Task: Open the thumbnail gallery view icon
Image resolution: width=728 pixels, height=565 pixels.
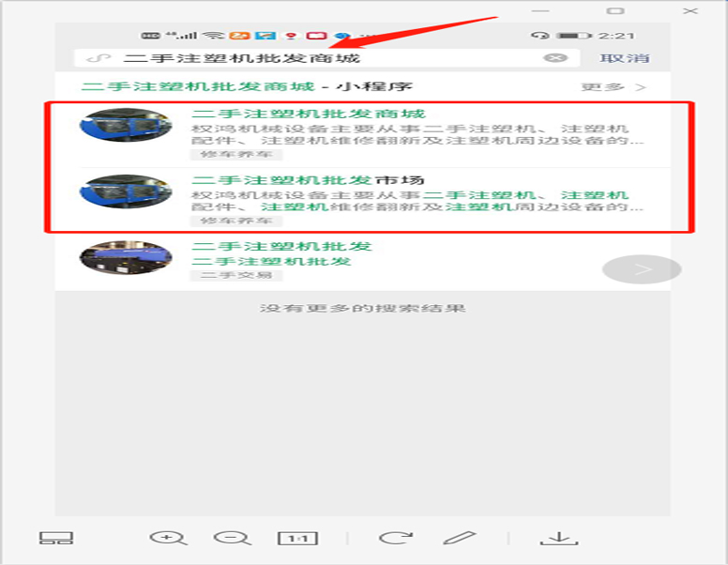Action: [56, 538]
